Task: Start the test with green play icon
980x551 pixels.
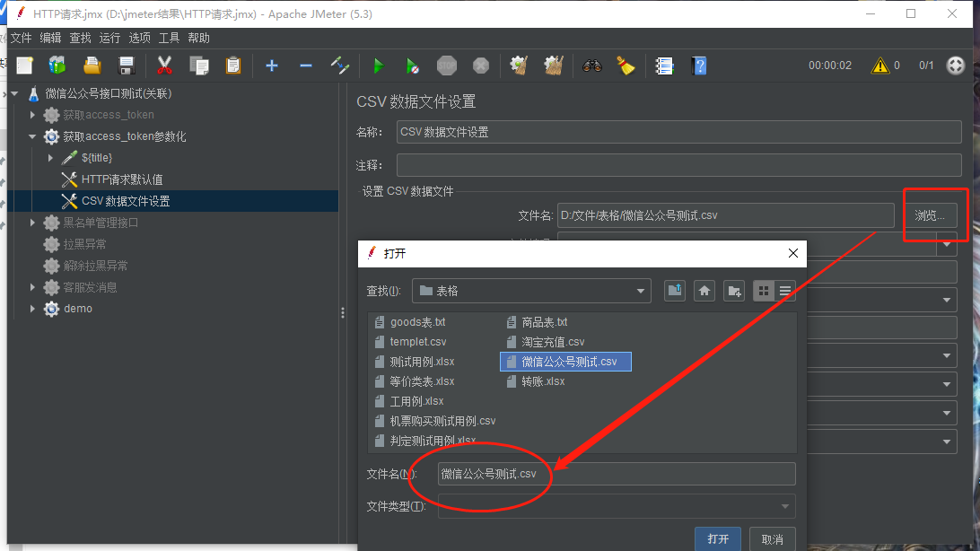Action: tap(378, 66)
